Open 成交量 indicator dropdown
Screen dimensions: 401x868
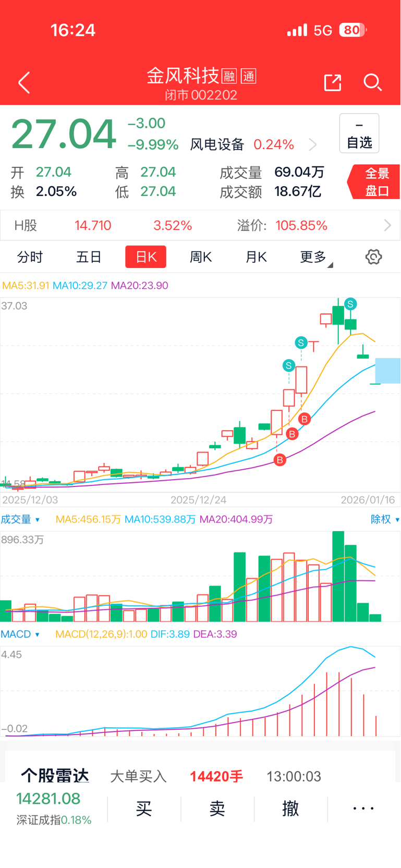[20, 519]
